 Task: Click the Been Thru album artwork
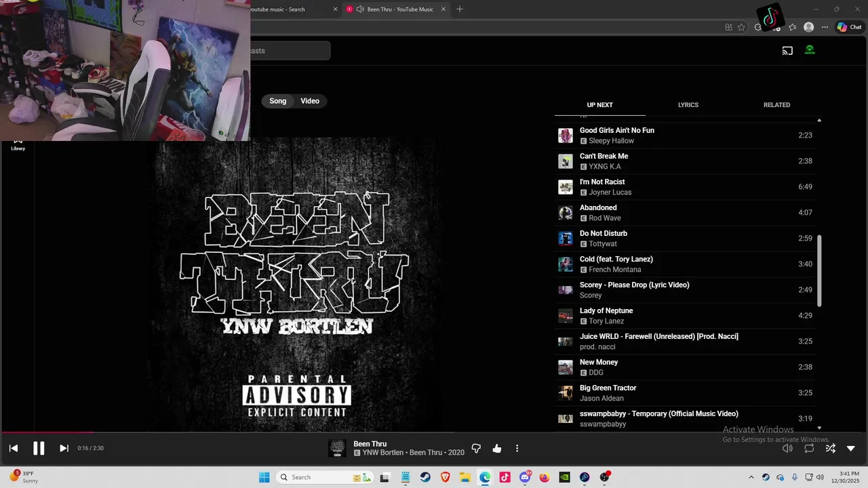[x=294, y=285]
